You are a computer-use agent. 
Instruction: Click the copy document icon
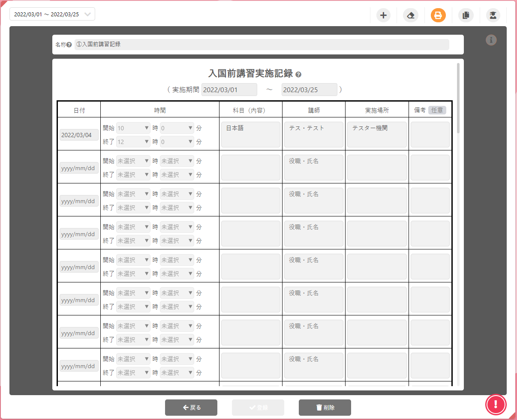point(466,15)
